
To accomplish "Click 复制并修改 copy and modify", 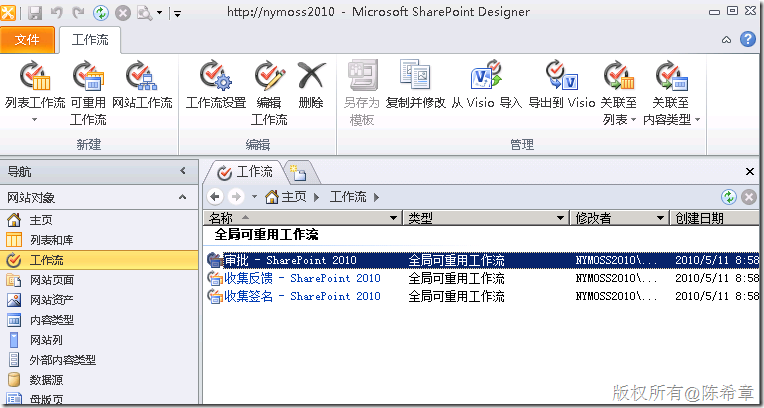I will tap(416, 84).
